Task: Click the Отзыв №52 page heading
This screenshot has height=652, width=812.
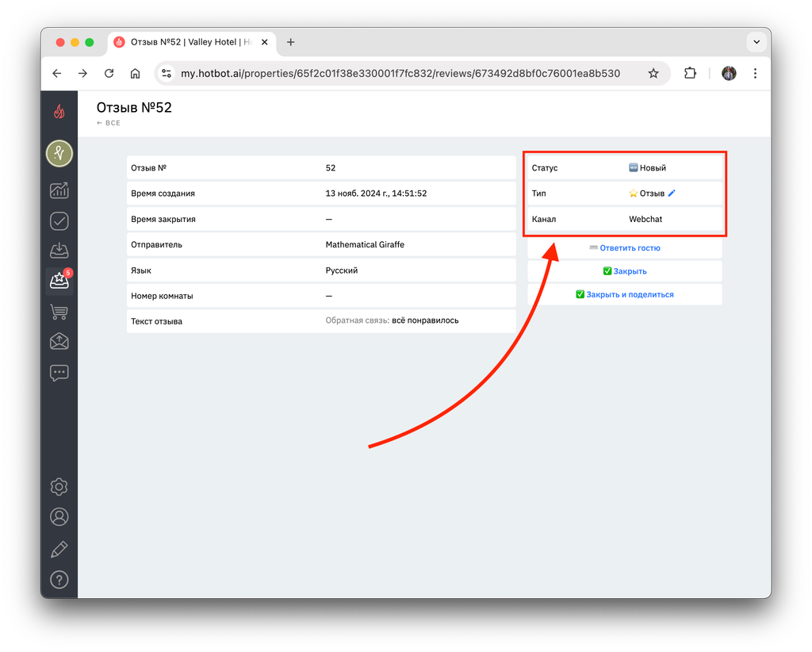Action: pos(134,107)
